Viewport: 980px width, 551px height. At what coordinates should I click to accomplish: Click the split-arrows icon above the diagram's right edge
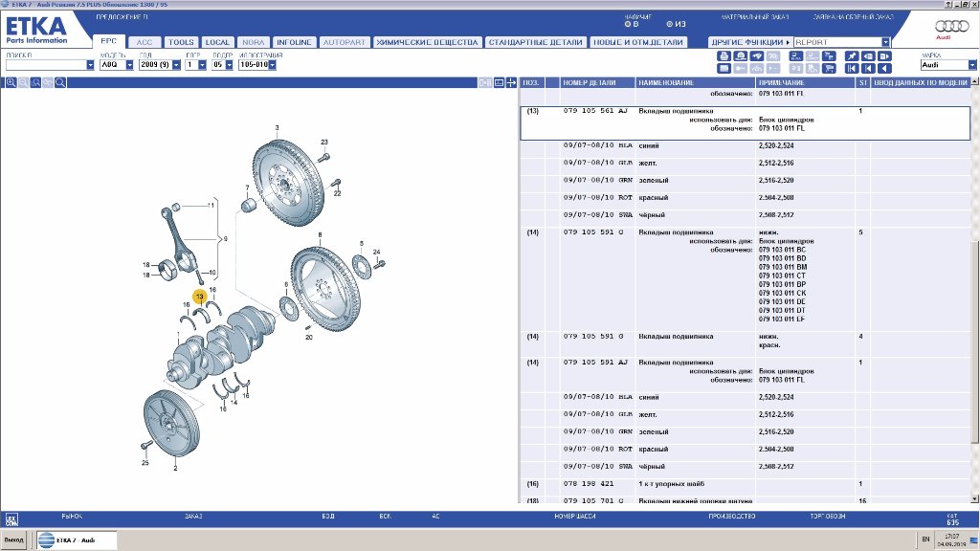tap(512, 83)
